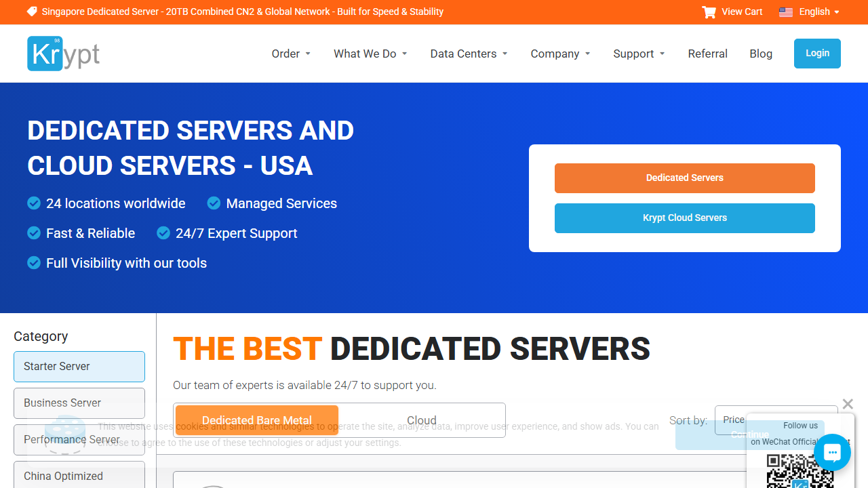Click the US flag language icon

click(x=786, y=12)
